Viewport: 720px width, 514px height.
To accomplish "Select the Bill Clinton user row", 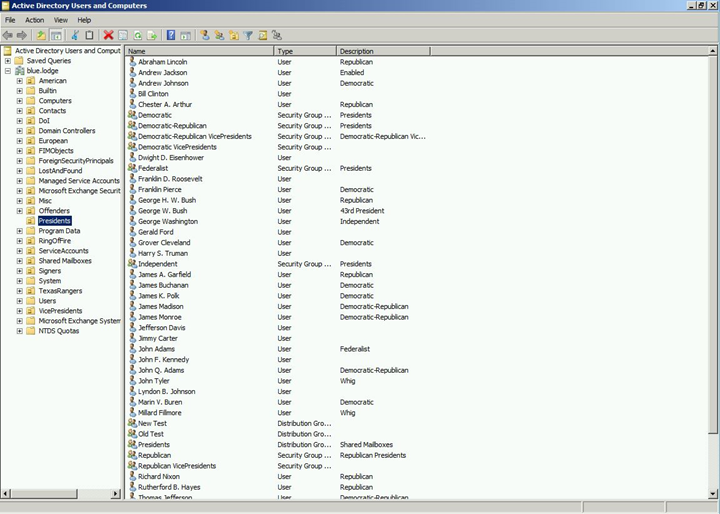I will point(153,94).
